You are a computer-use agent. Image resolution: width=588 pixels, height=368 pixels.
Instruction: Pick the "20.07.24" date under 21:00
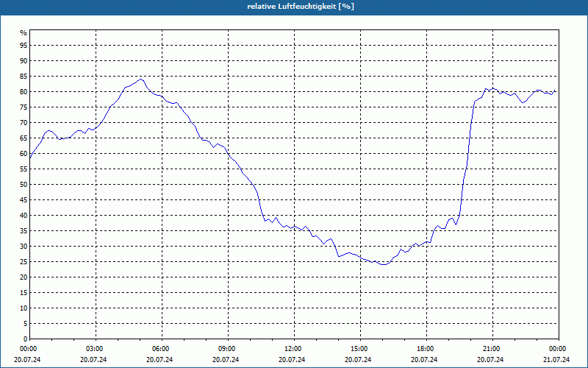pos(490,360)
